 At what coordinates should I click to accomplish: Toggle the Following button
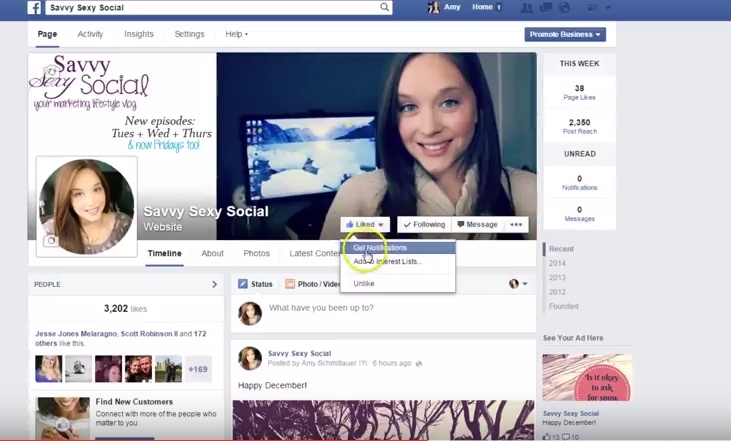[x=424, y=224]
